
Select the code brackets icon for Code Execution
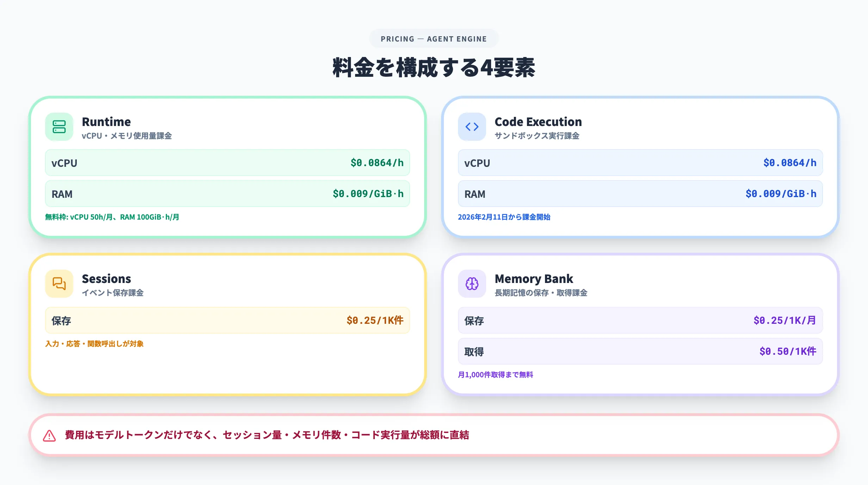click(x=472, y=127)
